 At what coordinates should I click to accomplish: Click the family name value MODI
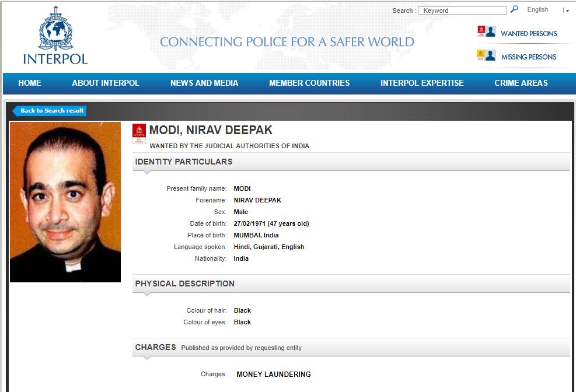coord(242,188)
